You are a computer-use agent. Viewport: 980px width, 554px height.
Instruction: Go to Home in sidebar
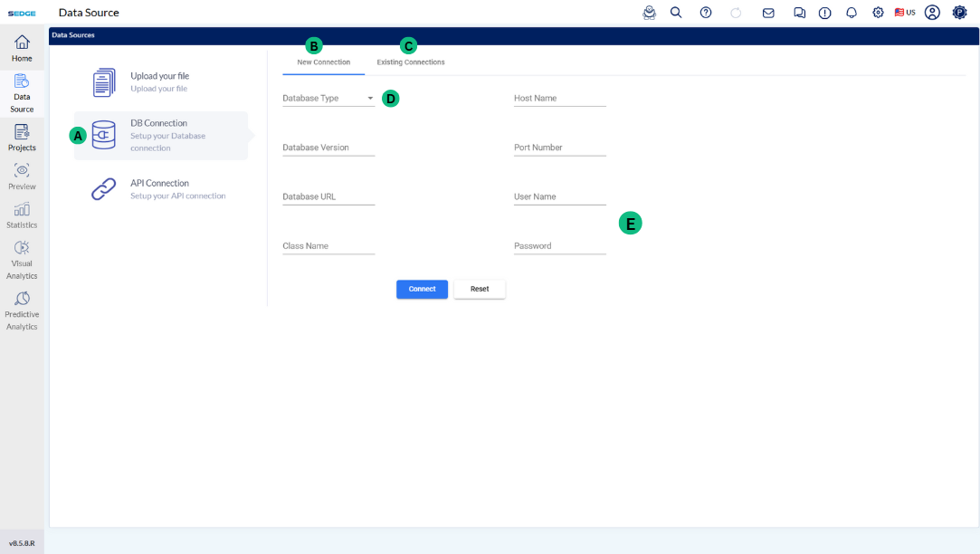coord(22,49)
